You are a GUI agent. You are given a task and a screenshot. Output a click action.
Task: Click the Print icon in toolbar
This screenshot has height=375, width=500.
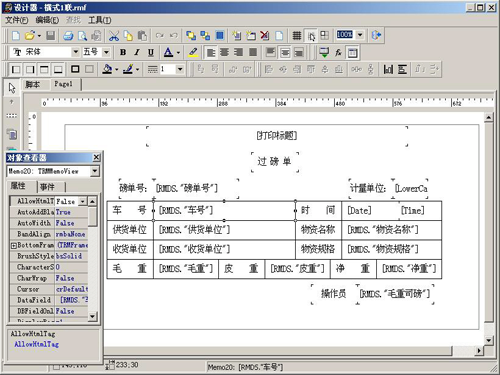point(68,35)
